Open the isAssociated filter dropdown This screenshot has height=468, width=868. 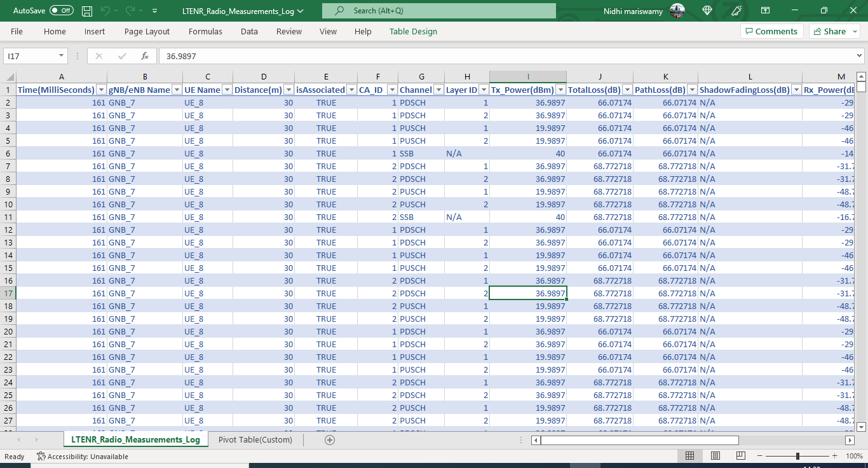pos(351,90)
